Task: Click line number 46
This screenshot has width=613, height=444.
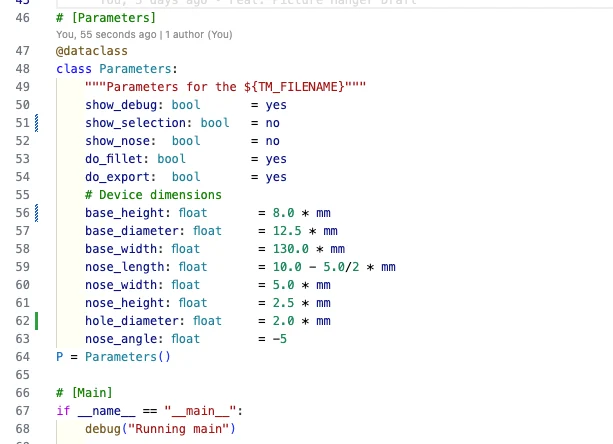Action: pos(23,18)
